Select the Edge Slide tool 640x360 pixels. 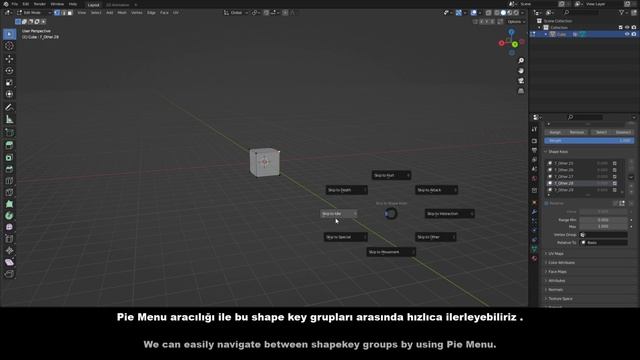(x=9, y=239)
